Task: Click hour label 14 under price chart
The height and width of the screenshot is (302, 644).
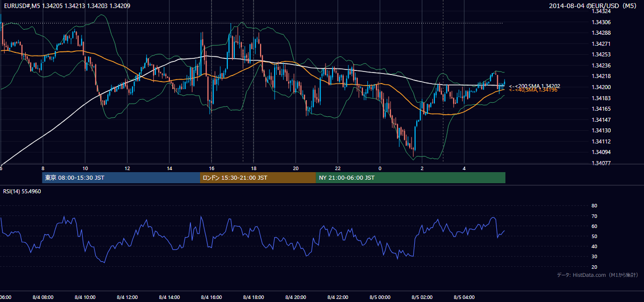Action: click(169, 168)
